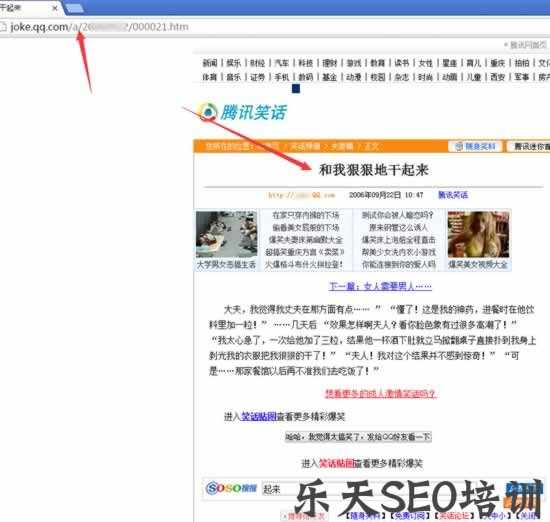The width and height of the screenshot is (550, 522).
Task: Click the 腾讯迷你首页 button
Action: (x=529, y=146)
